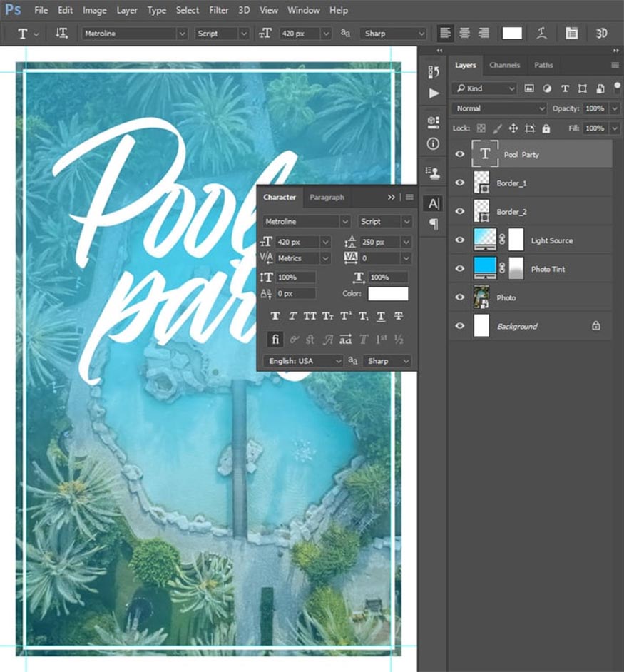Open the layer Fill dropdown
This screenshot has height=672, width=624.
(x=615, y=128)
